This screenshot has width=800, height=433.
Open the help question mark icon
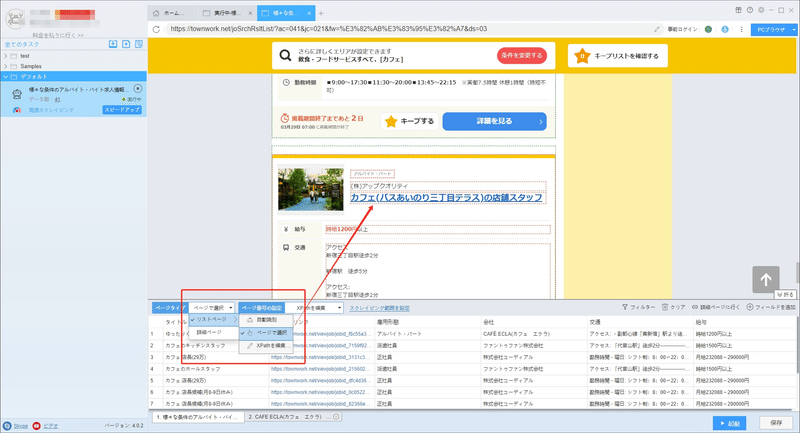point(749,10)
